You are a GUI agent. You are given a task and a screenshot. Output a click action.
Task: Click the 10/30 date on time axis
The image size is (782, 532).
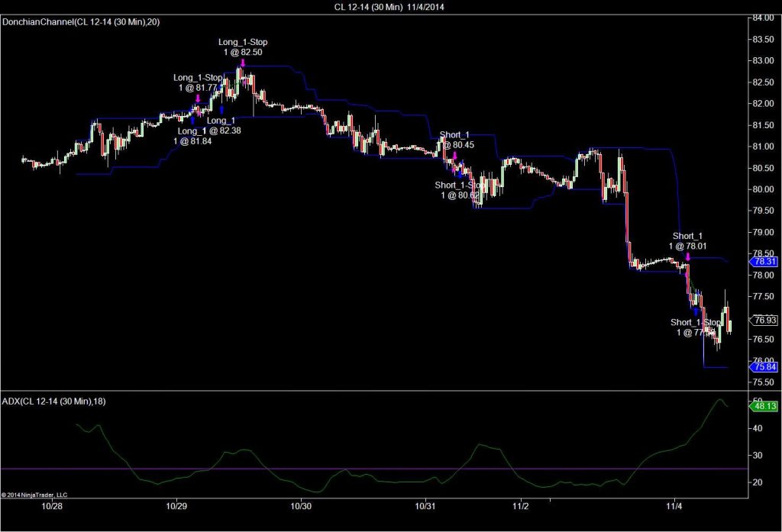point(301,506)
